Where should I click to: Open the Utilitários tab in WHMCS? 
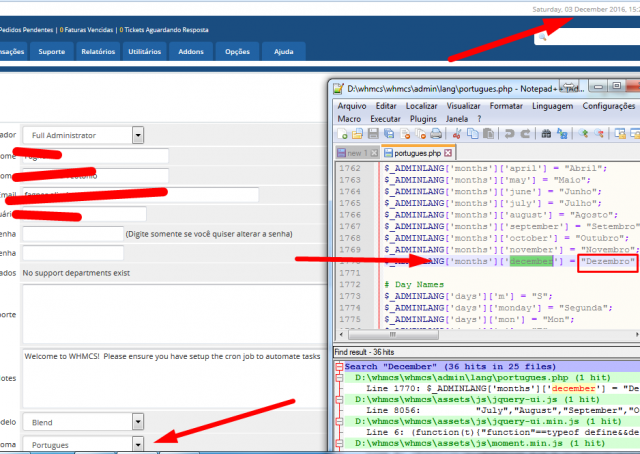[x=144, y=52]
